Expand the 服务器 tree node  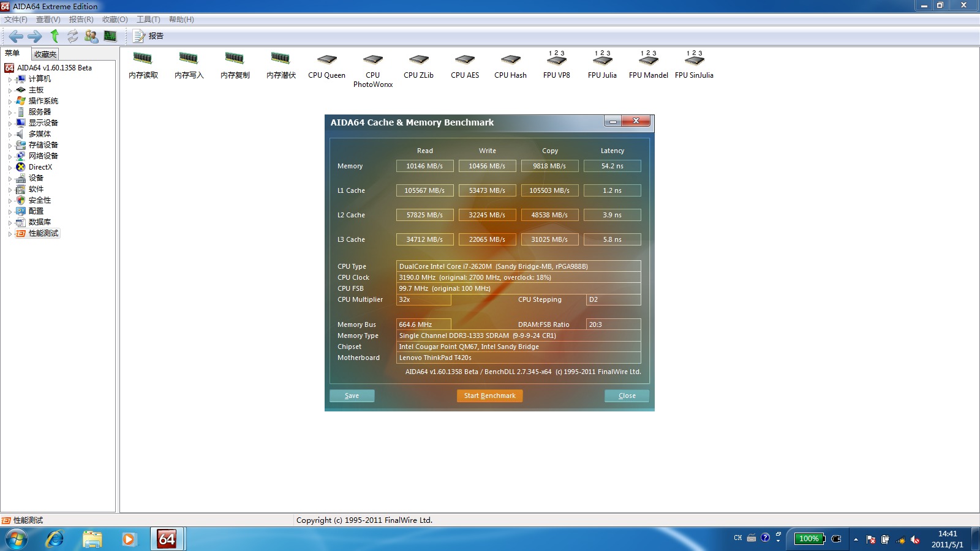click(10, 112)
